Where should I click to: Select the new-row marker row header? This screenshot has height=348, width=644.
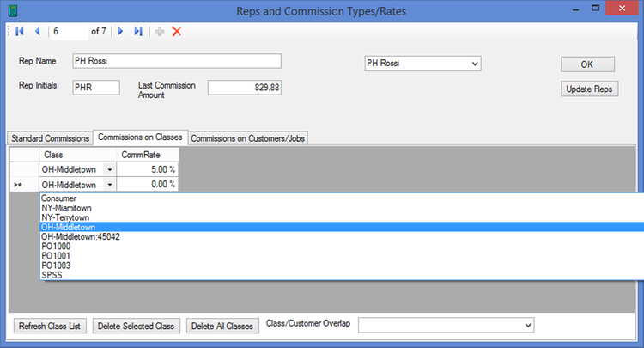[x=24, y=185]
